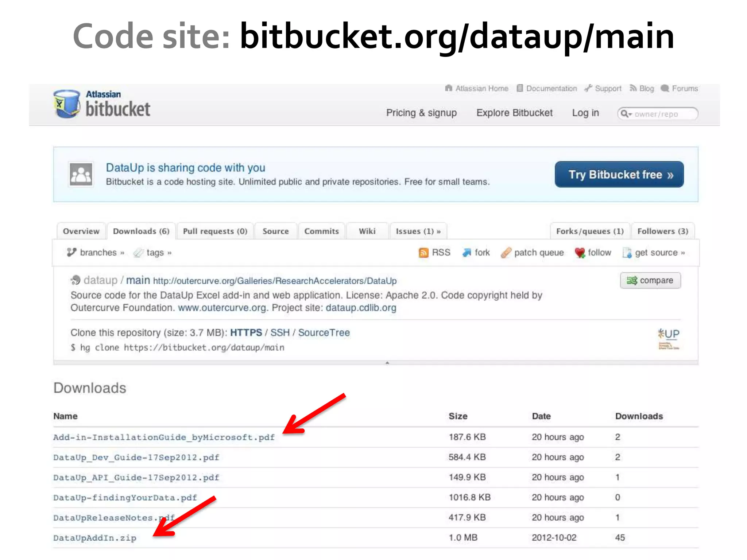
Task: Open Pricing & signup link
Action: click(x=421, y=113)
